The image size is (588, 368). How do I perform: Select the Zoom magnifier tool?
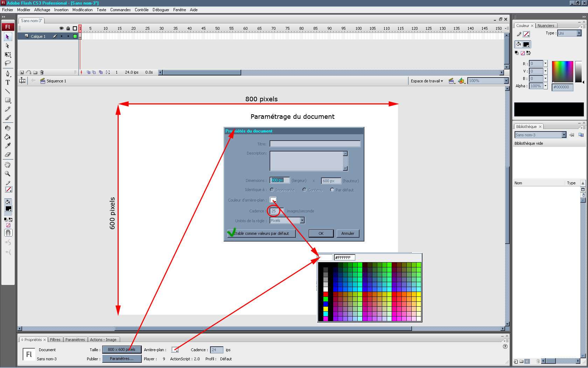click(8, 173)
